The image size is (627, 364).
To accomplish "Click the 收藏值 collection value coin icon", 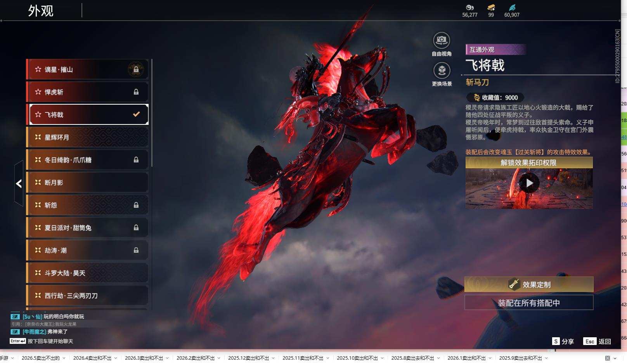I will (476, 98).
